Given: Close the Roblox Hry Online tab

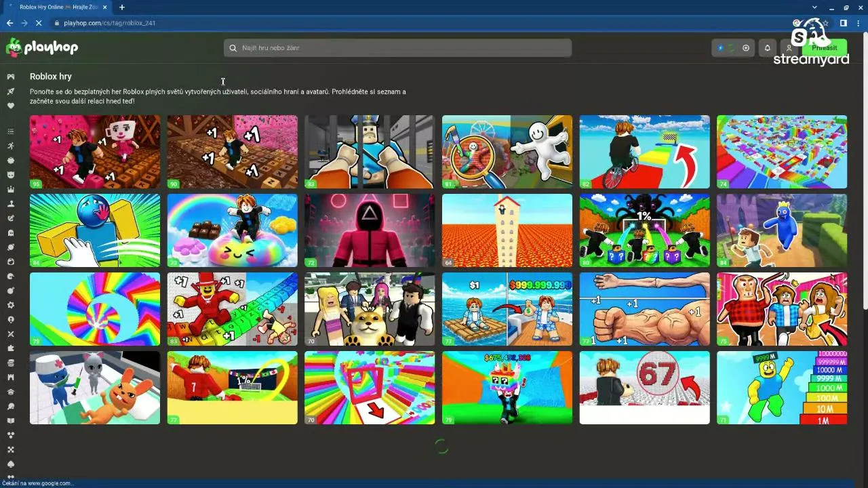Looking at the screenshot, I should (x=104, y=7).
